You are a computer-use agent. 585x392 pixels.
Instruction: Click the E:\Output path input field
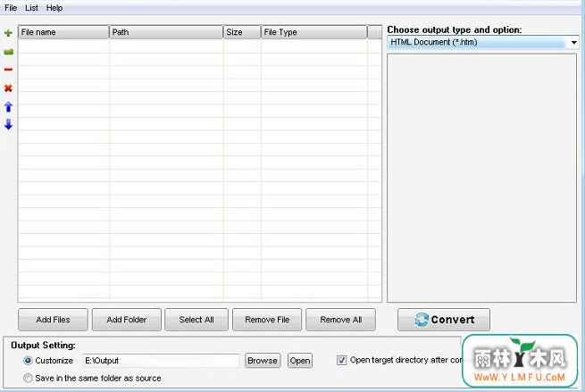point(161,361)
